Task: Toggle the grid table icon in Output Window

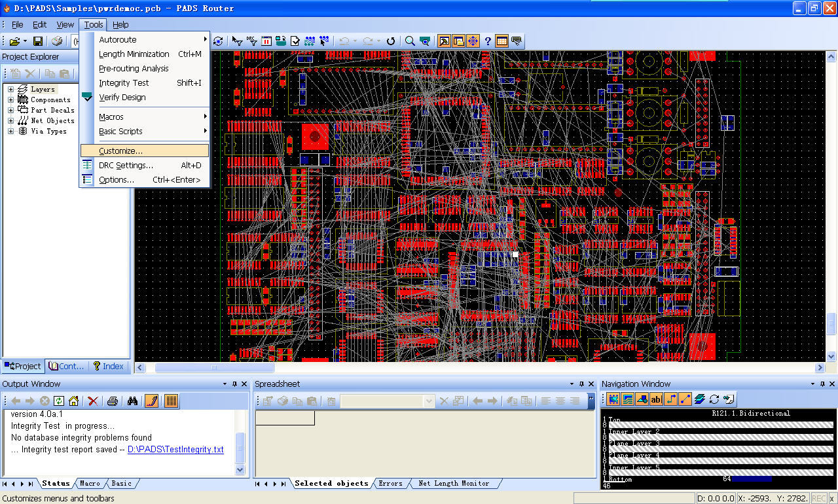Action: 172,401
